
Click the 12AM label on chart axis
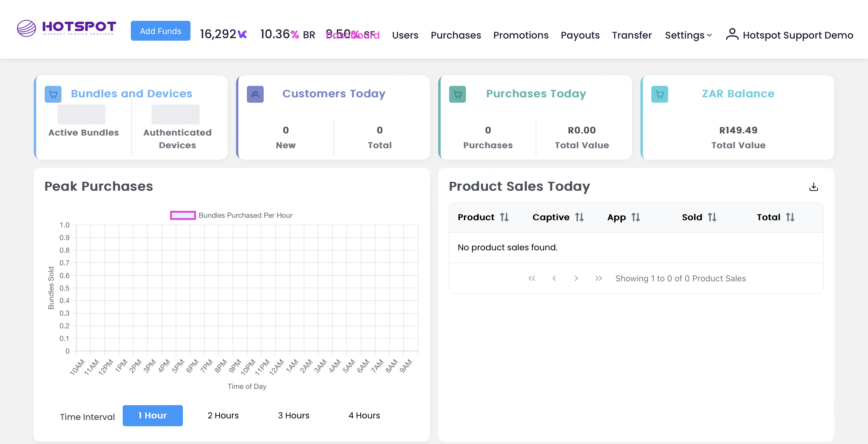point(276,367)
